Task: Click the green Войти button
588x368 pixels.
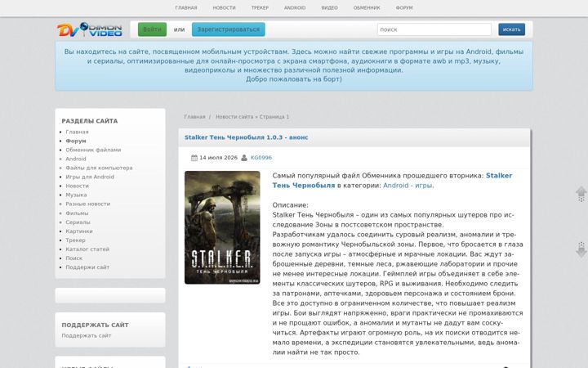Action: (152, 29)
